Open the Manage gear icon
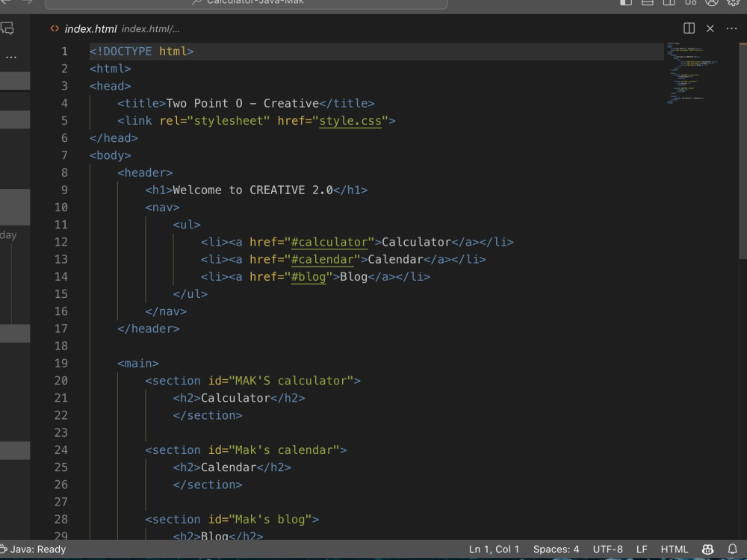 (x=734, y=2)
